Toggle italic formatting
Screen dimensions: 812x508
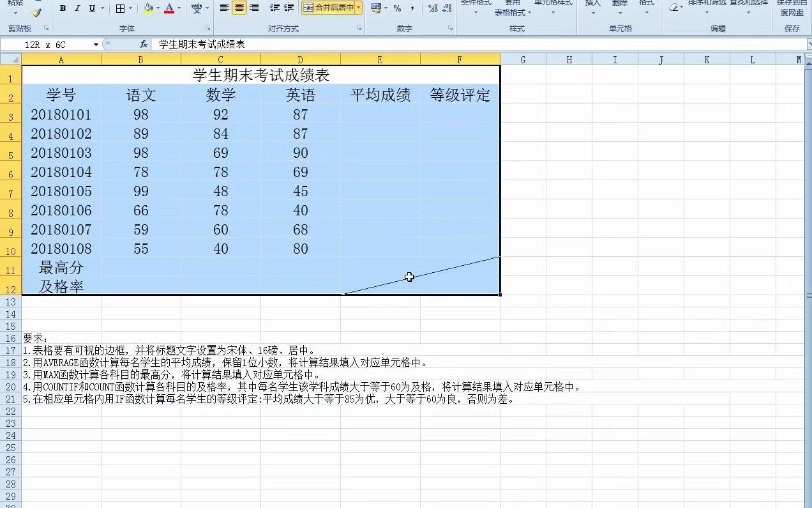tap(77, 8)
